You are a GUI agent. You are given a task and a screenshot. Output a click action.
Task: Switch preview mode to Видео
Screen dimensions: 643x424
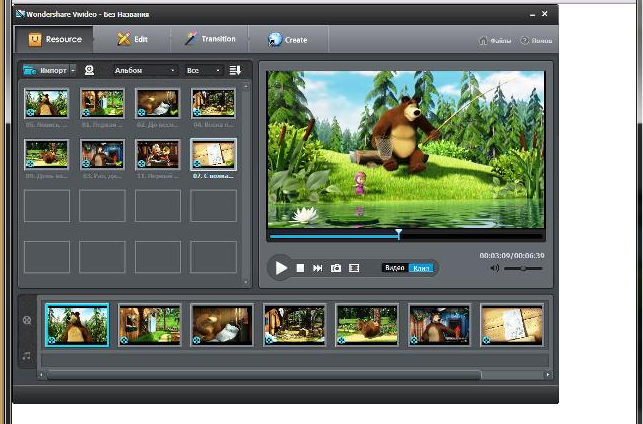point(395,268)
